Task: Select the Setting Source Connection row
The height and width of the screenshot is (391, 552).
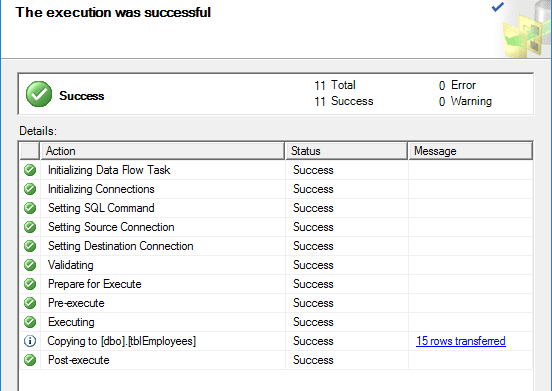Action: tap(276, 227)
